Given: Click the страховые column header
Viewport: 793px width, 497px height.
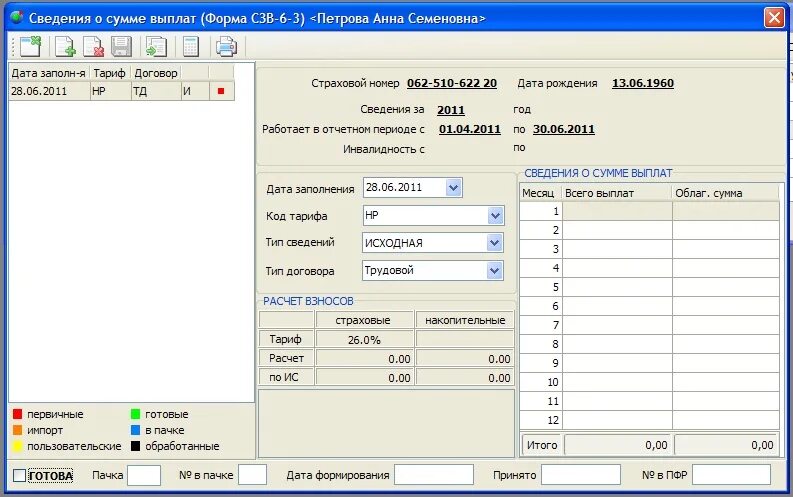Looking at the screenshot, I should click(363, 321).
